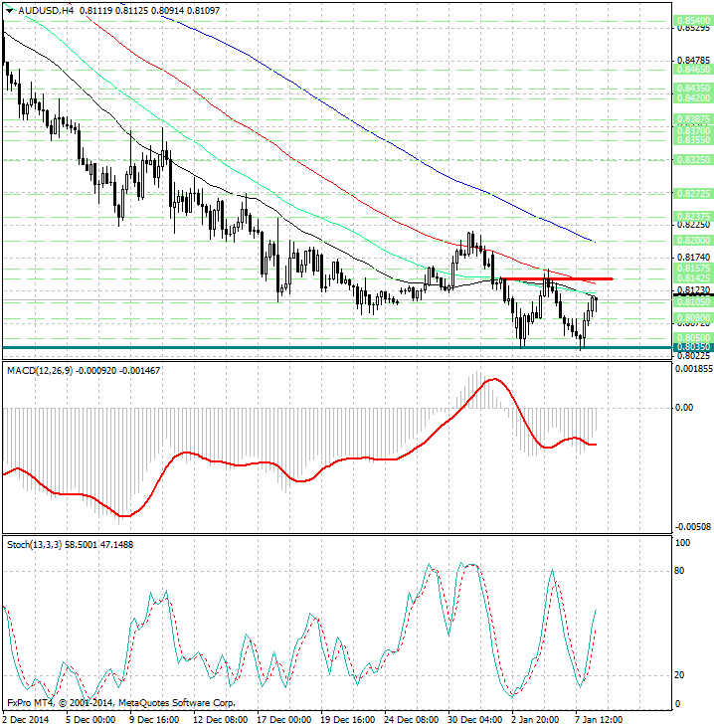Click the Stoch(13,3,3) indicator label
The width and height of the screenshot is (714, 728).
pos(35,544)
